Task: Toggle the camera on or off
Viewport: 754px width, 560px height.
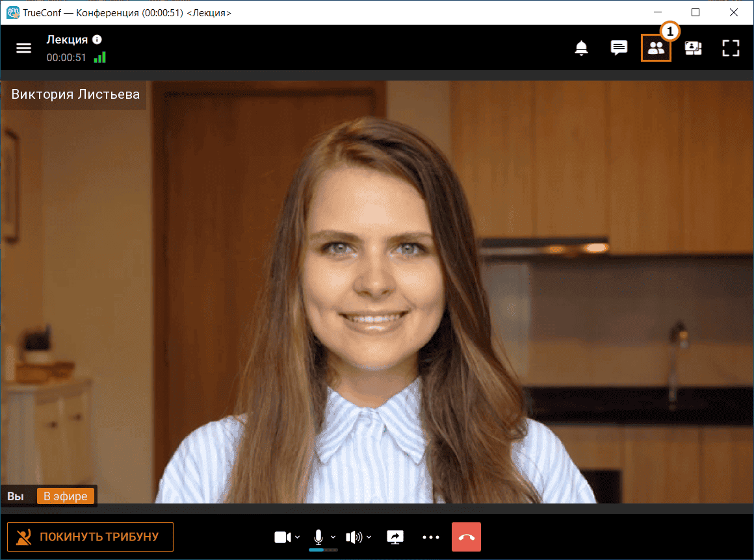Action: 282,537
